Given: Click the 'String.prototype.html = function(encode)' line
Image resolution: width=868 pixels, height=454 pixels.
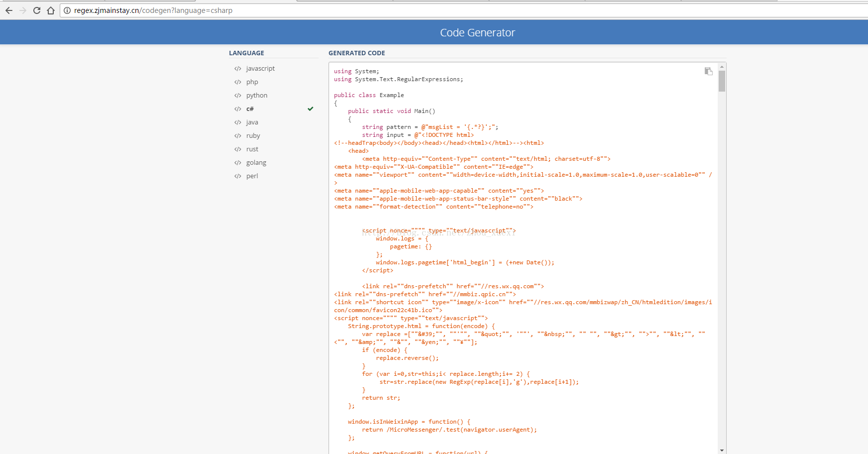Looking at the screenshot, I should [422, 326].
